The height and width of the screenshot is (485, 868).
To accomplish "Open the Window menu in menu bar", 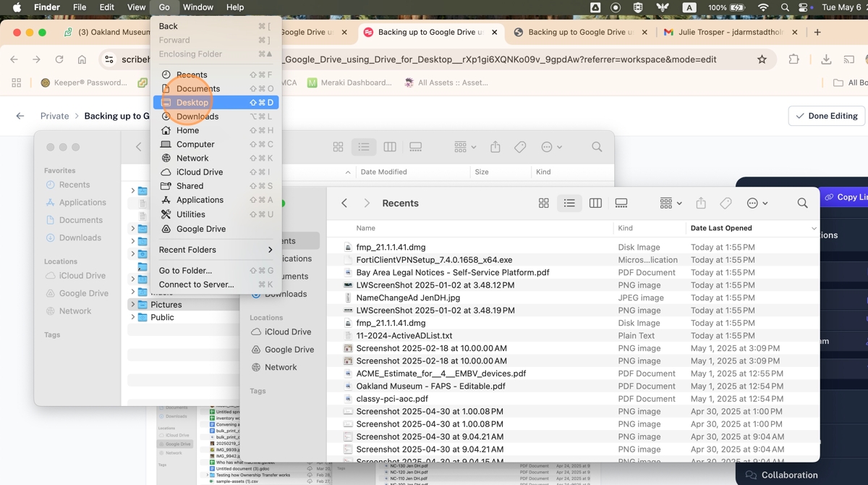I will coord(198,7).
